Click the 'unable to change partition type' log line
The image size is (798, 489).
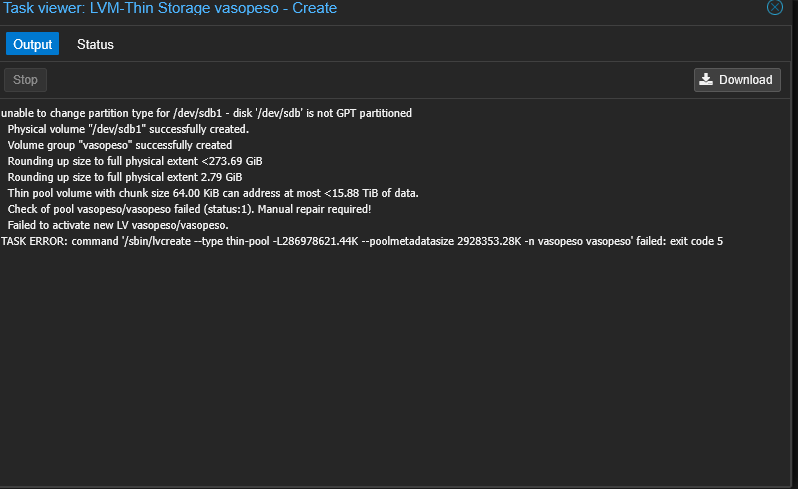pyautogui.click(x=206, y=113)
